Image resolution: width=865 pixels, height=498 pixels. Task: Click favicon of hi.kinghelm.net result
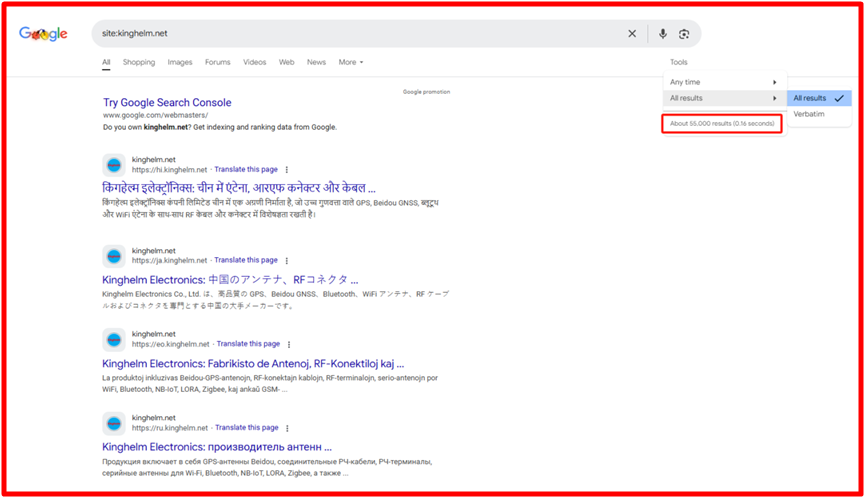click(x=114, y=165)
